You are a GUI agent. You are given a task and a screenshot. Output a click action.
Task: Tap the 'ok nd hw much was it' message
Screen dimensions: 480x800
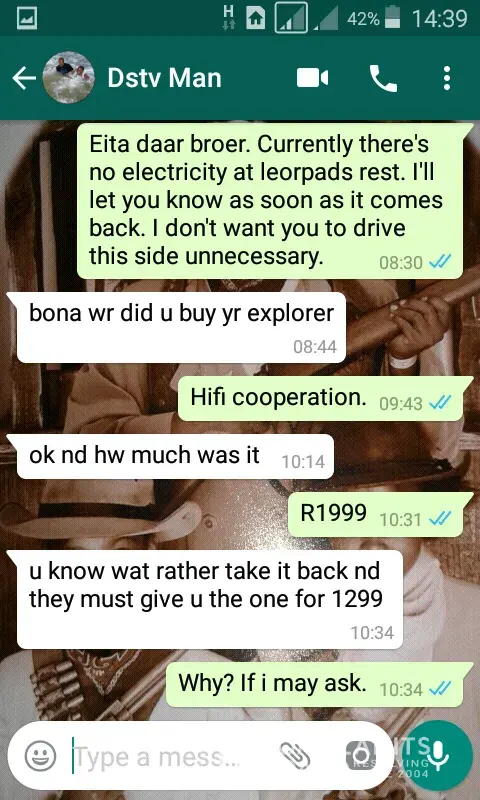click(175, 456)
